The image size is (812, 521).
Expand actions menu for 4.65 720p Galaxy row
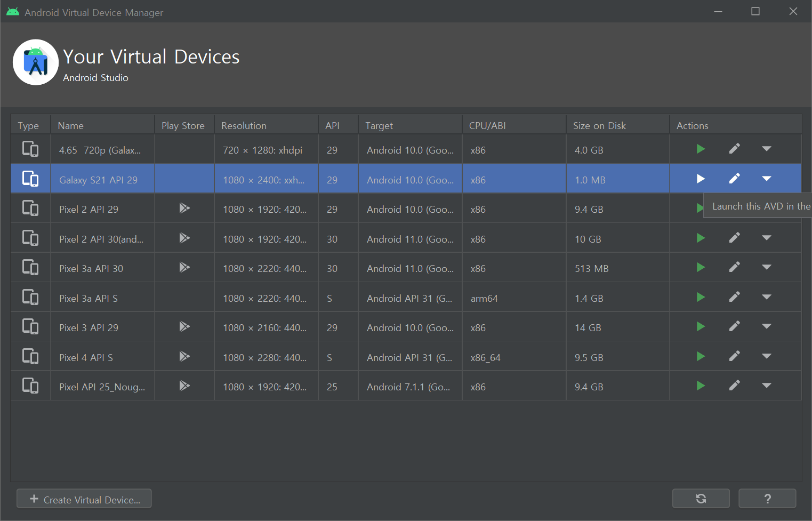766,149
